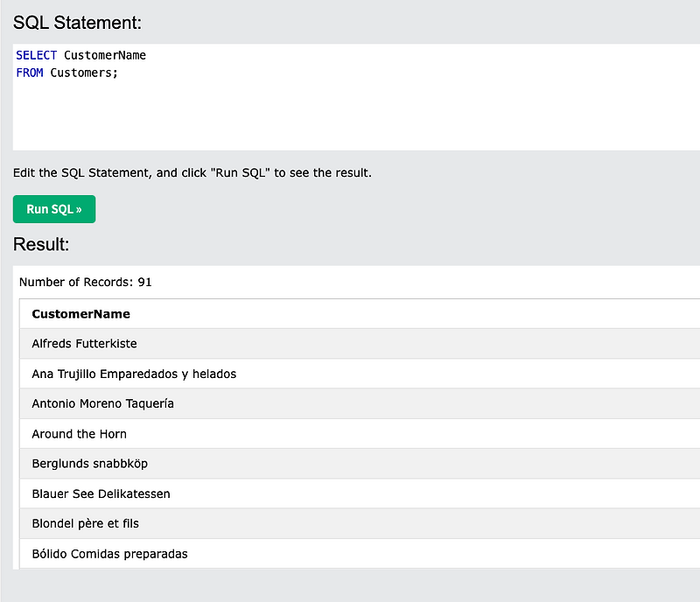This screenshot has width=700, height=602.
Task: Place cursor after Customers; in the query
Action: point(119,73)
